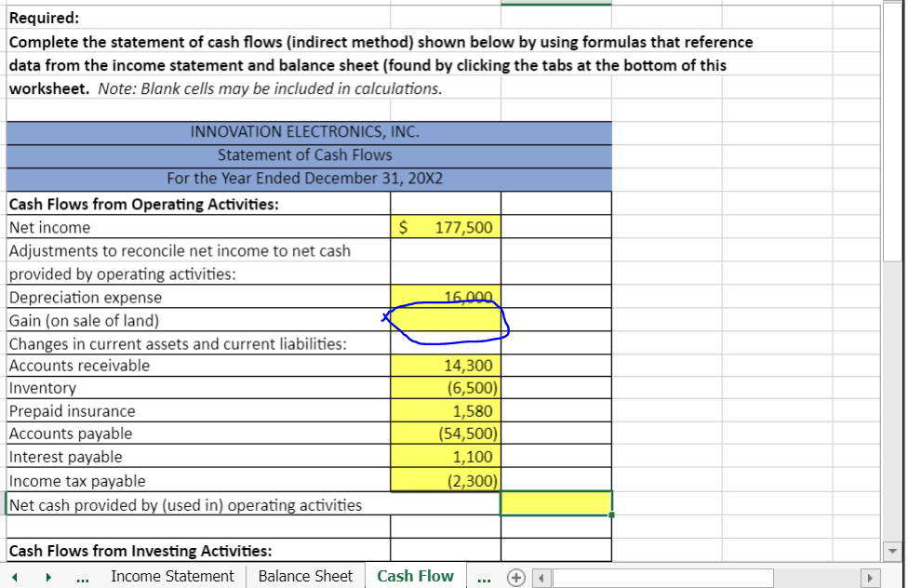Select the Accounts receivable 14,300 cell
908x588 pixels.
[x=445, y=365]
